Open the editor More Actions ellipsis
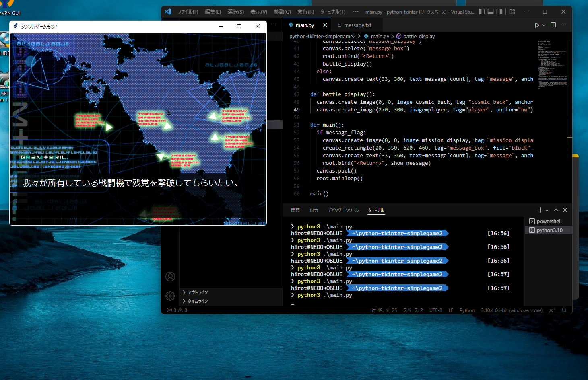 pyautogui.click(x=563, y=25)
